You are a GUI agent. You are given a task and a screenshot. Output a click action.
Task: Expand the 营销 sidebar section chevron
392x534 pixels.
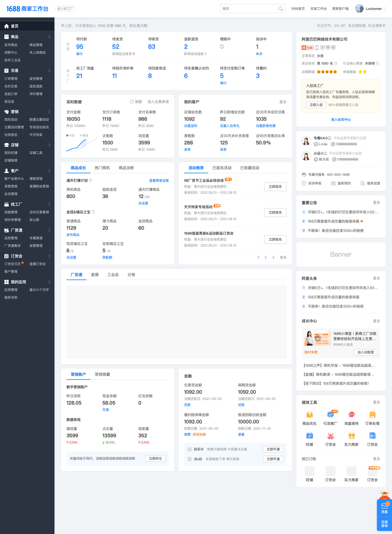(49, 112)
